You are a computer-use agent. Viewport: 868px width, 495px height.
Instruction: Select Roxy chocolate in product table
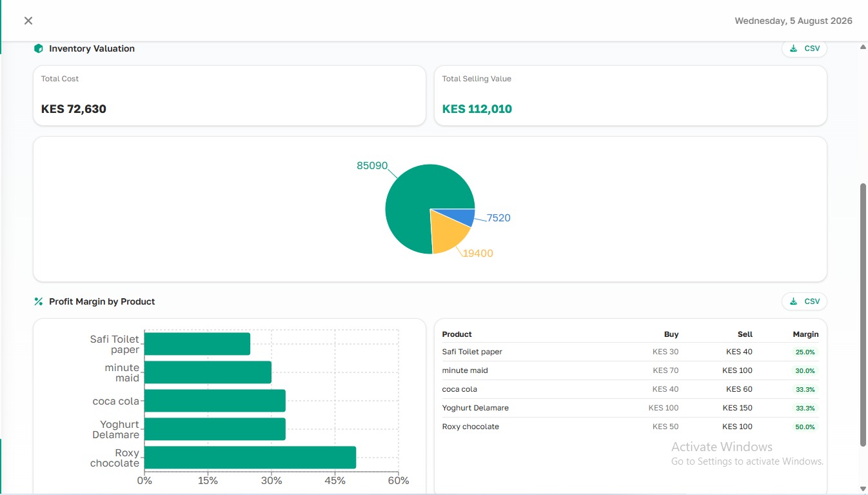coord(471,427)
